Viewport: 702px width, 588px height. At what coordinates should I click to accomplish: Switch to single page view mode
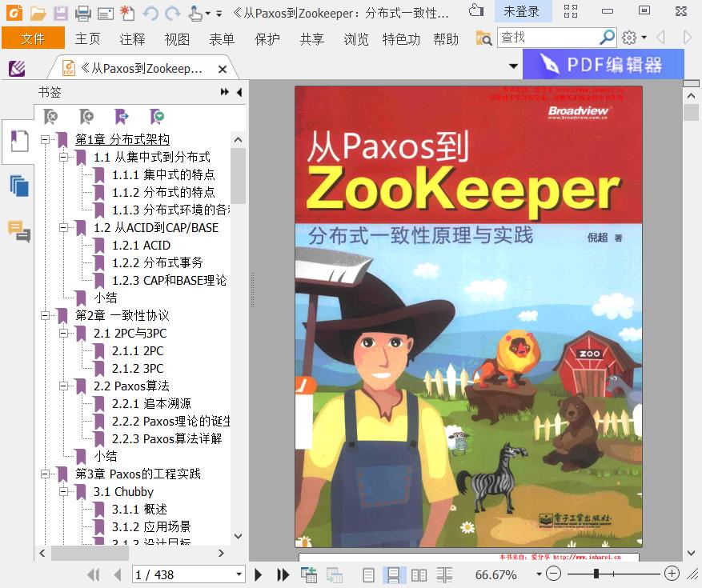click(x=368, y=574)
